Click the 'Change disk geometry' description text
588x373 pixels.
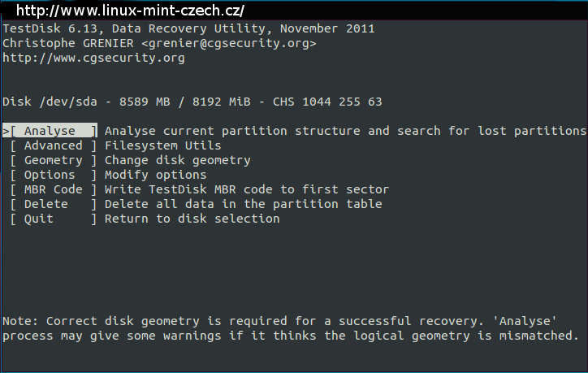[x=178, y=160]
